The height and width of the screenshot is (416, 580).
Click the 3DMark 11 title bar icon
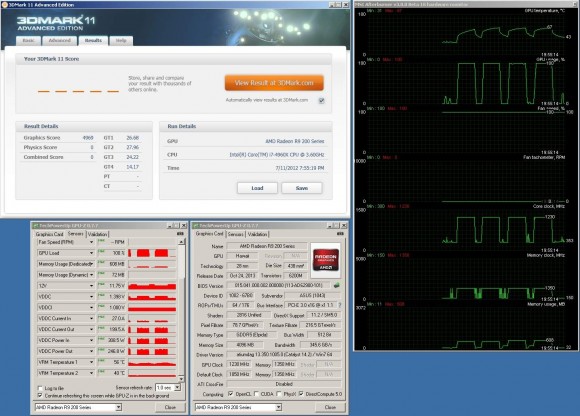click(x=4, y=5)
